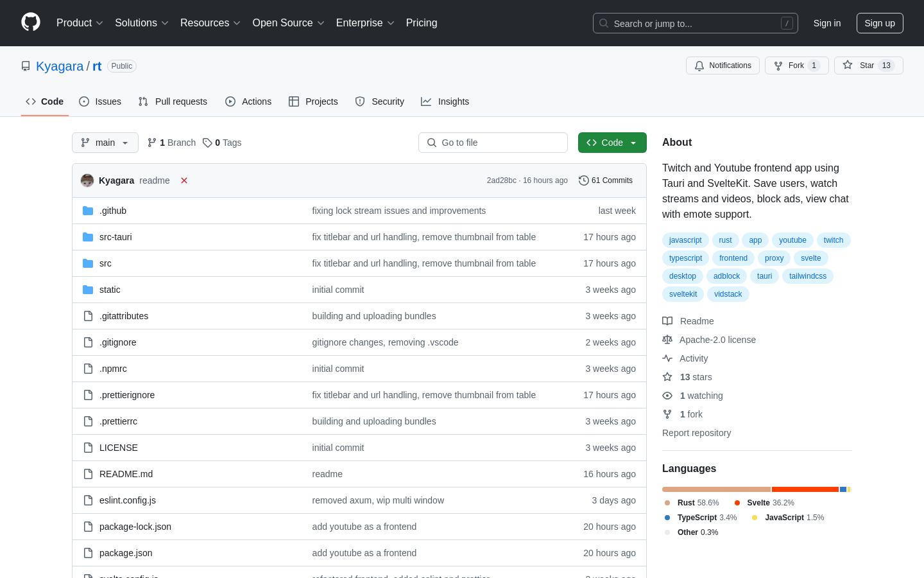Screen dimensions: 924x578
Task: Open the Apache-2.0 license link
Action: (x=717, y=340)
